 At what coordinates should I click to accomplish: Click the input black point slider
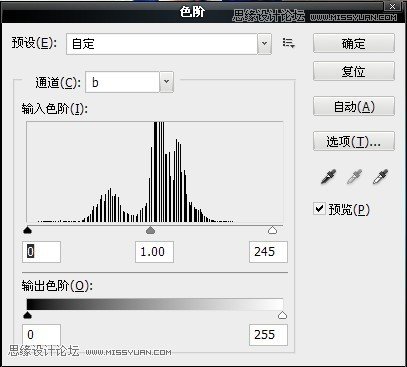pos(28,230)
